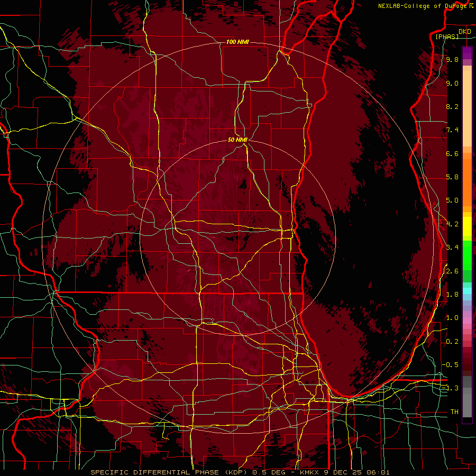Click the -0.5 value on the color scale
The width and height of the screenshot is (476, 476).
(450, 365)
